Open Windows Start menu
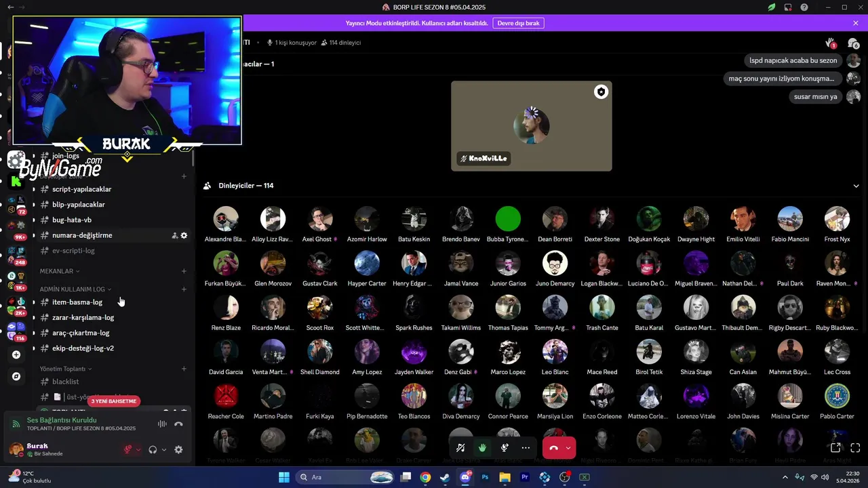The height and width of the screenshot is (488, 868). click(x=284, y=477)
